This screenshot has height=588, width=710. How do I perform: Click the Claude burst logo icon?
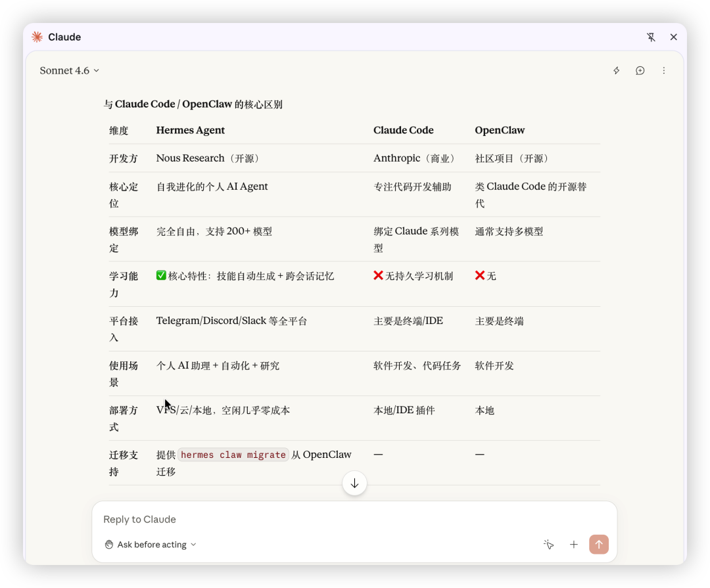point(37,37)
